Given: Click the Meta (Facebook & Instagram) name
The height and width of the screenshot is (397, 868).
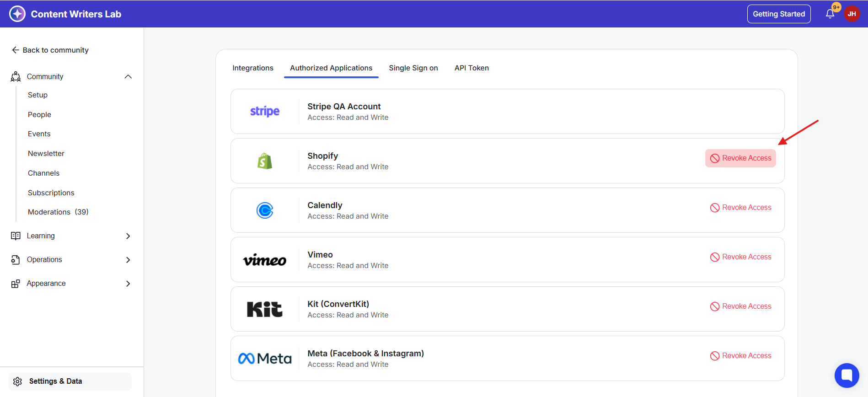Looking at the screenshot, I should pos(366,353).
